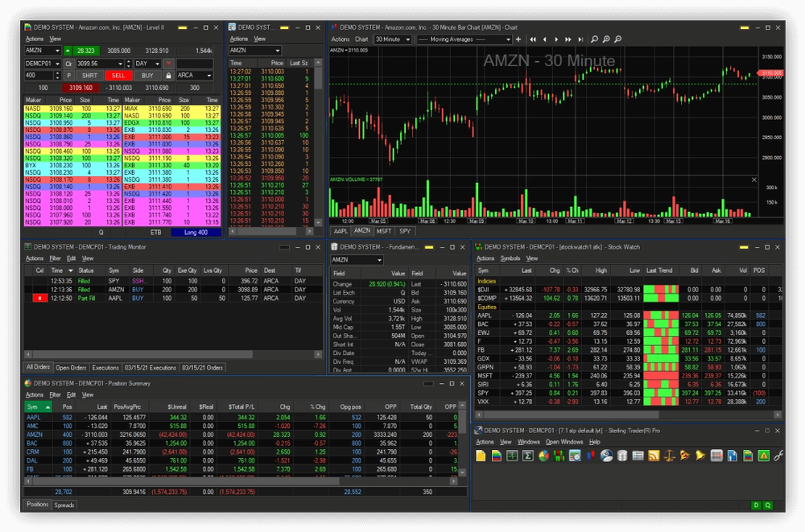Toggle the D button at bottom right
Image resolution: width=805 pixels, height=532 pixels.
tap(755, 505)
